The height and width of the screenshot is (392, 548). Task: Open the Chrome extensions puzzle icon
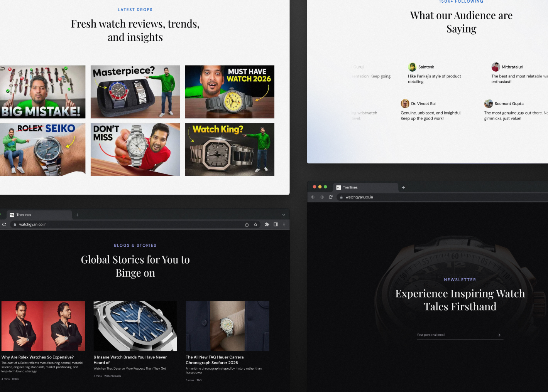point(267,224)
